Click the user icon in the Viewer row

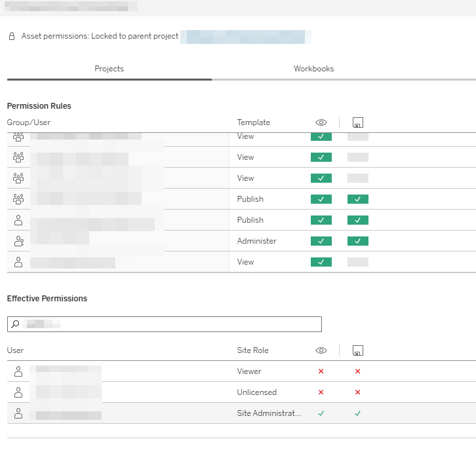coord(18,371)
